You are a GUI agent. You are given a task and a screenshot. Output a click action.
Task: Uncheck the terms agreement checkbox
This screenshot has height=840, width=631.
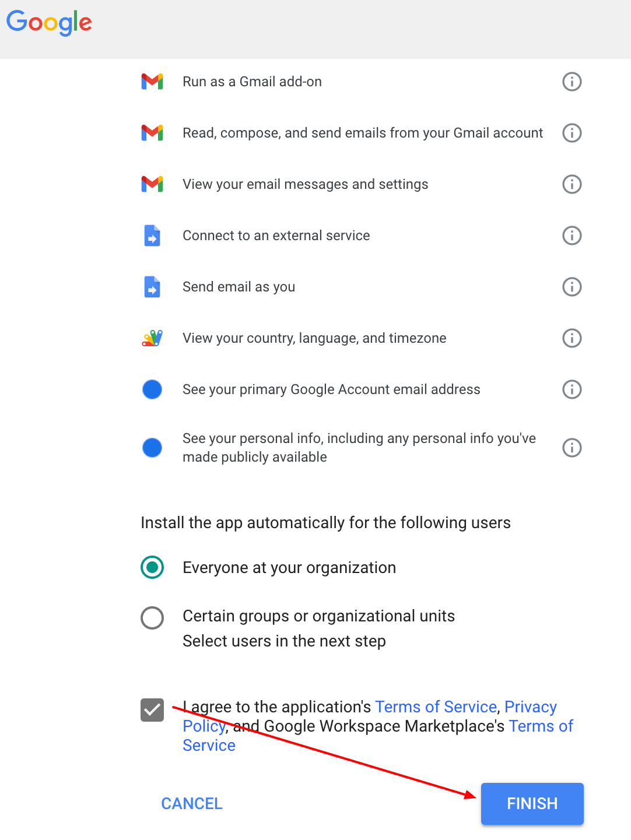152,710
